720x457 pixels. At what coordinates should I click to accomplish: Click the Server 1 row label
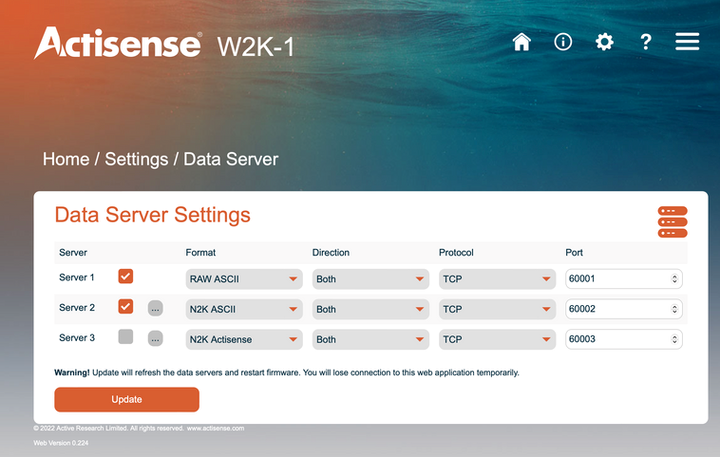(77, 277)
